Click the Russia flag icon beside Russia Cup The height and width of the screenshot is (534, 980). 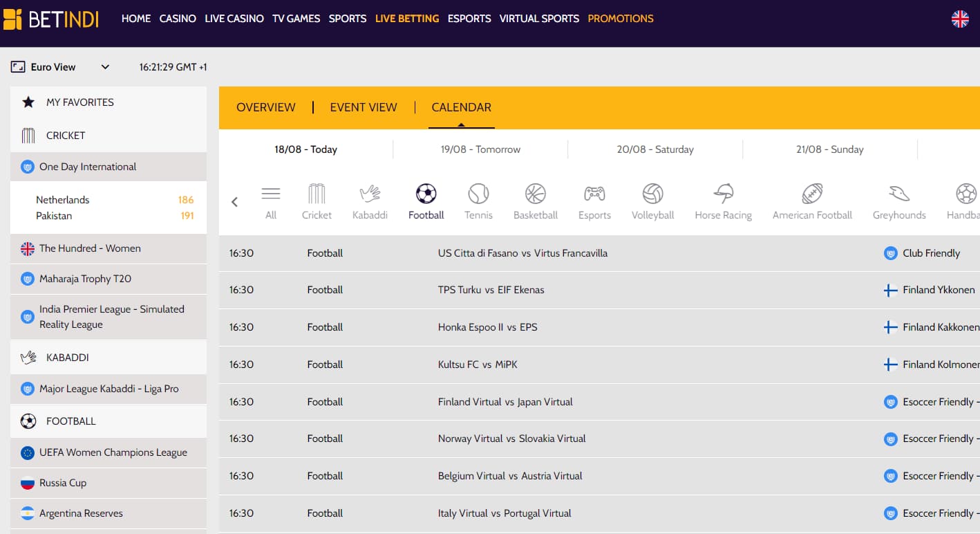(28, 483)
